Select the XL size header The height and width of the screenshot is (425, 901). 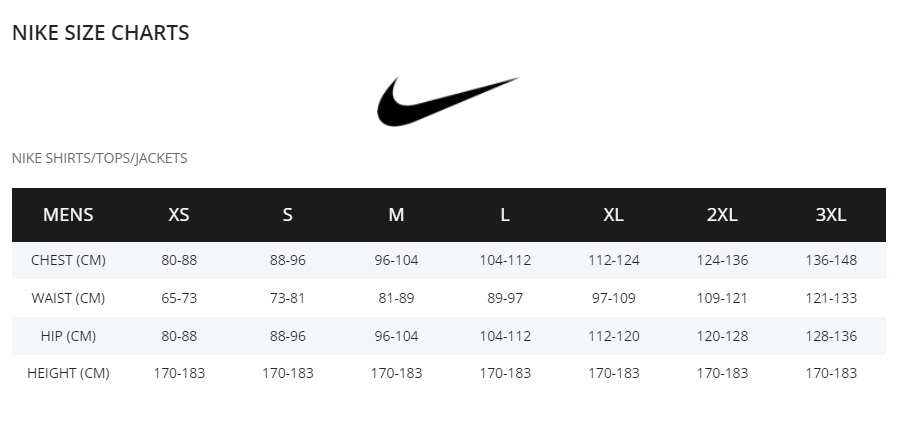coord(613,214)
